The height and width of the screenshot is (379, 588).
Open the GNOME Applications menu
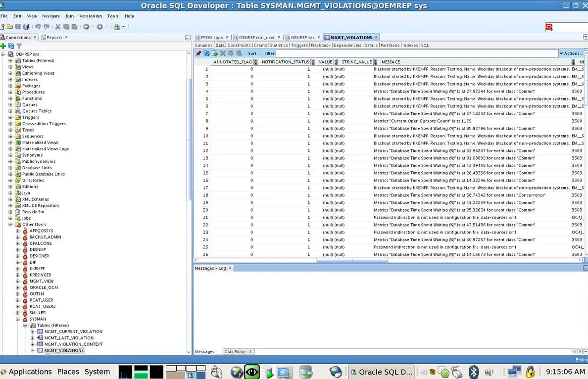click(30, 372)
